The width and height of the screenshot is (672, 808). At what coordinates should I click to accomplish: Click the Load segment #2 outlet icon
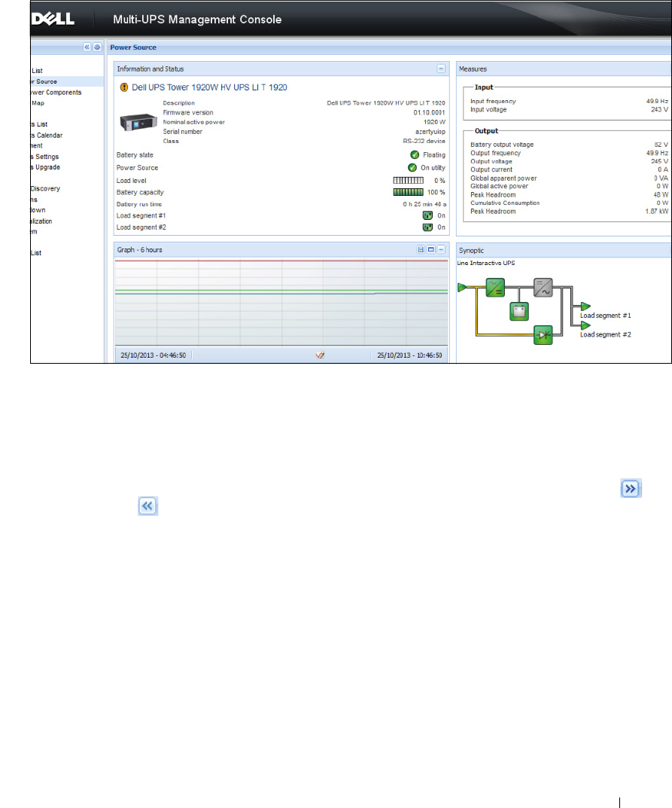coord(427,227)
